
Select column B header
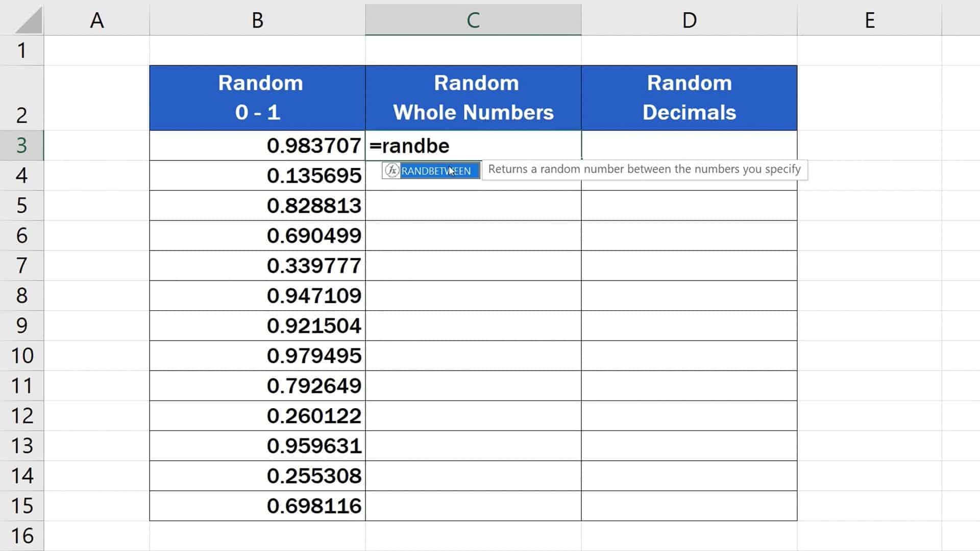point(257,20)
